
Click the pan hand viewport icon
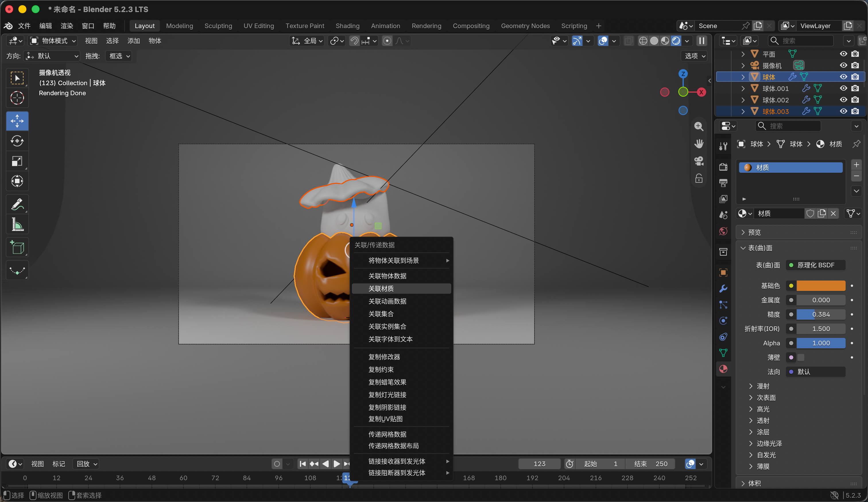click(699, 144)
